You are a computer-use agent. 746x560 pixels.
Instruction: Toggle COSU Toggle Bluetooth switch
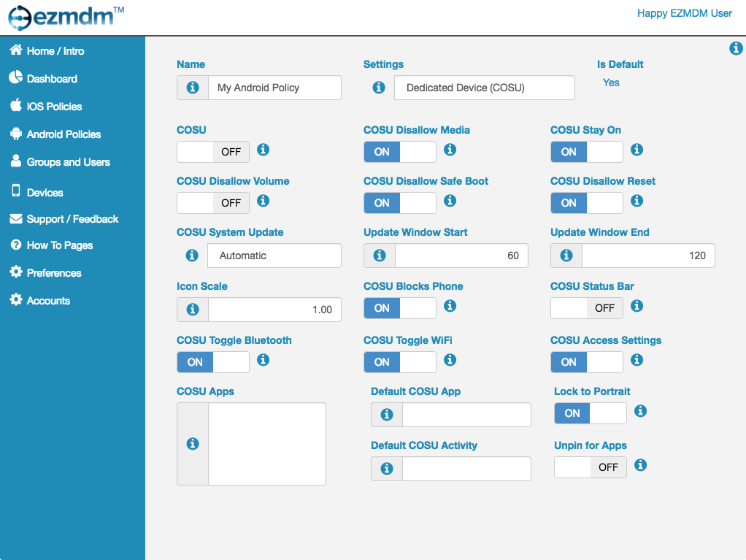tap(213, 362)
